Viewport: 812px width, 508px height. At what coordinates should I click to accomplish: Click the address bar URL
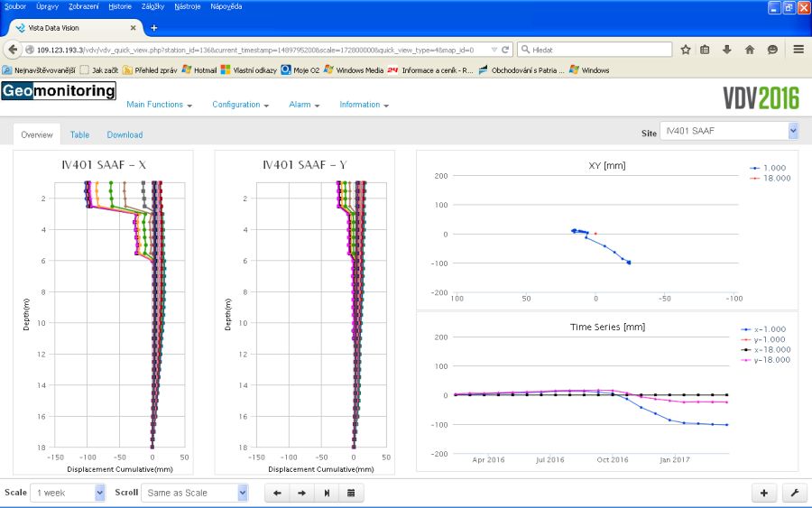(x=255, y=50)
